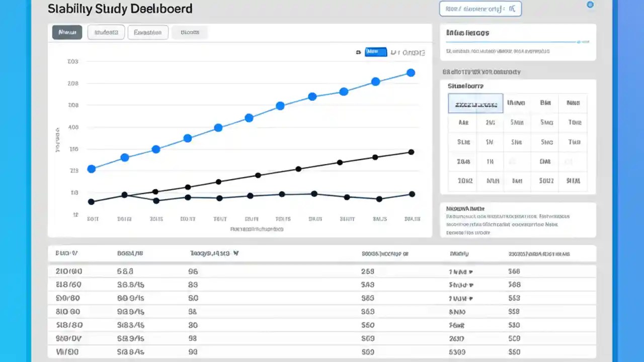Select the Reports tab at the far right
The height and width of the screenshot is (362, 644).
(190, 32)
